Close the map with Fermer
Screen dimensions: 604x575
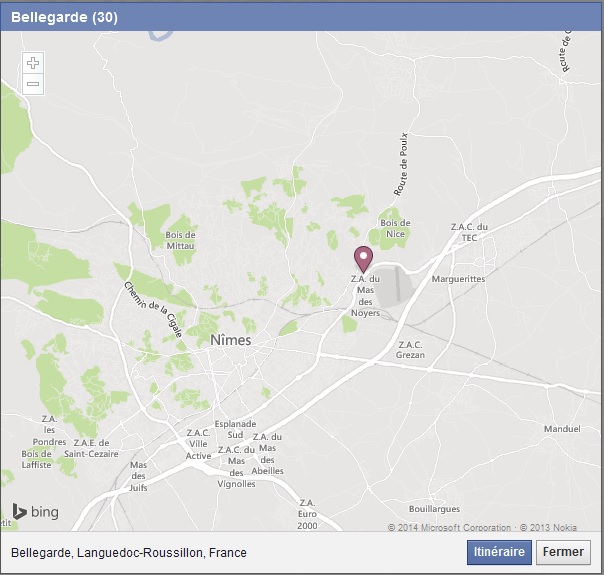(563, 552)
